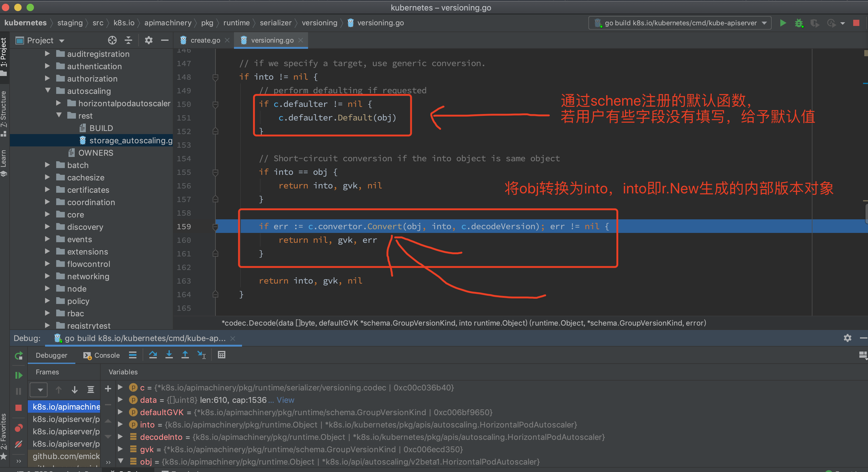Click the green bug Debug icon

pyautogui.click(x=799, y=23)
